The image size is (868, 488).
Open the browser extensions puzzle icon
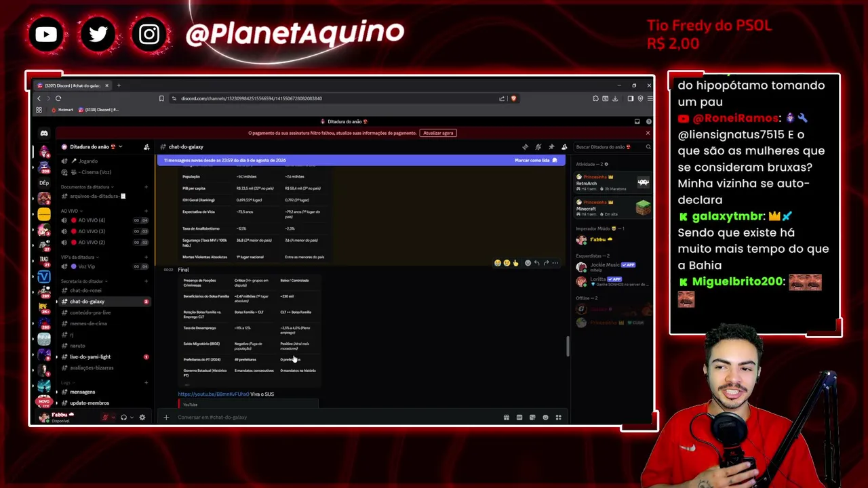[595, 98]
